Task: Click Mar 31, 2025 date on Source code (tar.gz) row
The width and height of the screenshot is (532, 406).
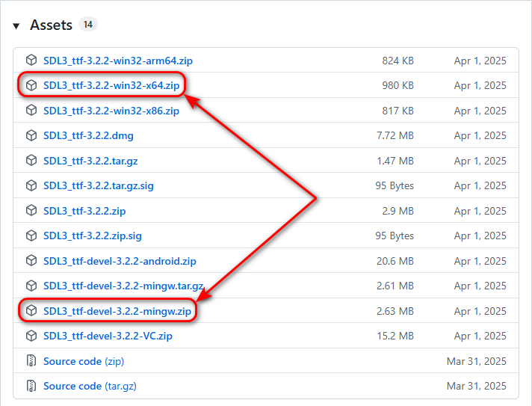Action: pyautogui.click(x=477, y=386)
